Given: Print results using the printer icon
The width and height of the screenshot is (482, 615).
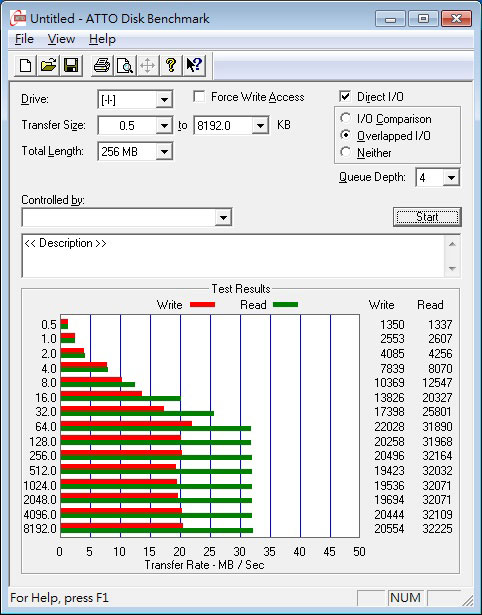Looking at the screenshot, I should pos(102,65).
